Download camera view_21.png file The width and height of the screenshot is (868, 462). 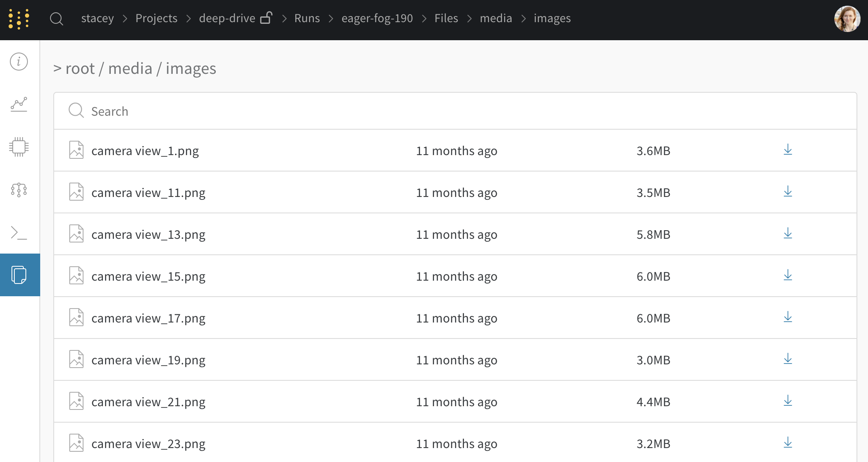tap(788, 401)
